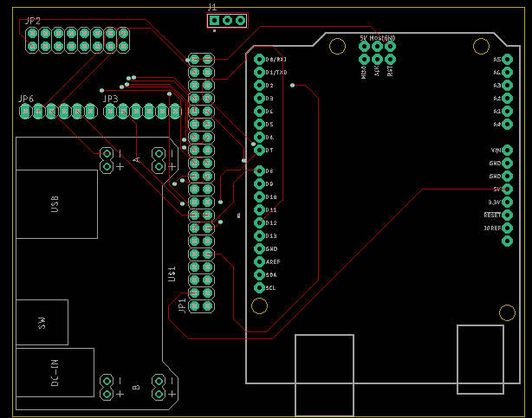This screenshot has height=418, width=532.
Task: Select the RESET pad
Action: (x=507, y=215)
